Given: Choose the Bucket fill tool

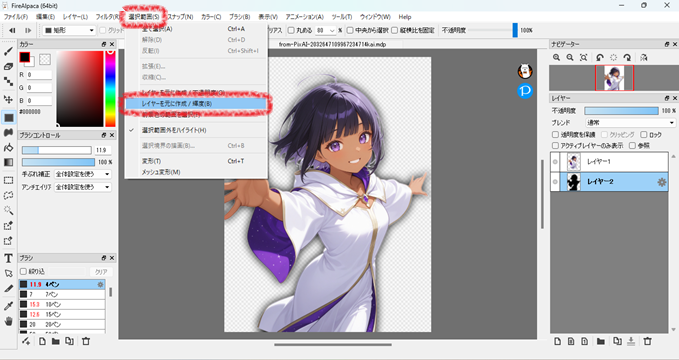Looking at the screenshot, I should 8,148.
